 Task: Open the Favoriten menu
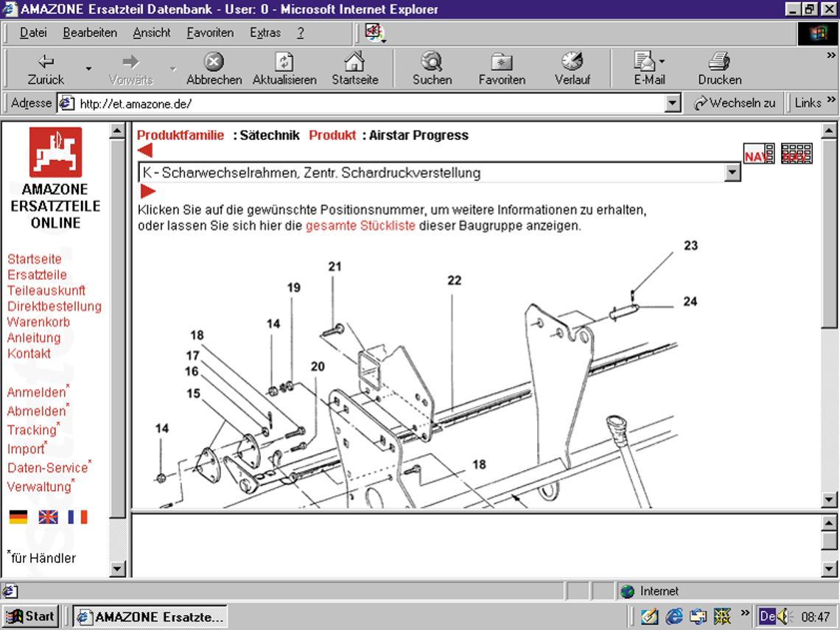coord(210,32)
